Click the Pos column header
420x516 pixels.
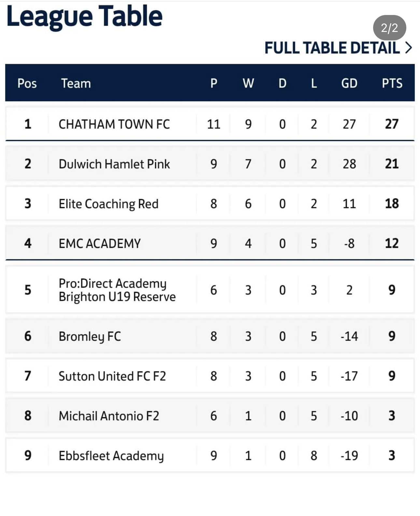click(x=27, y=83)
